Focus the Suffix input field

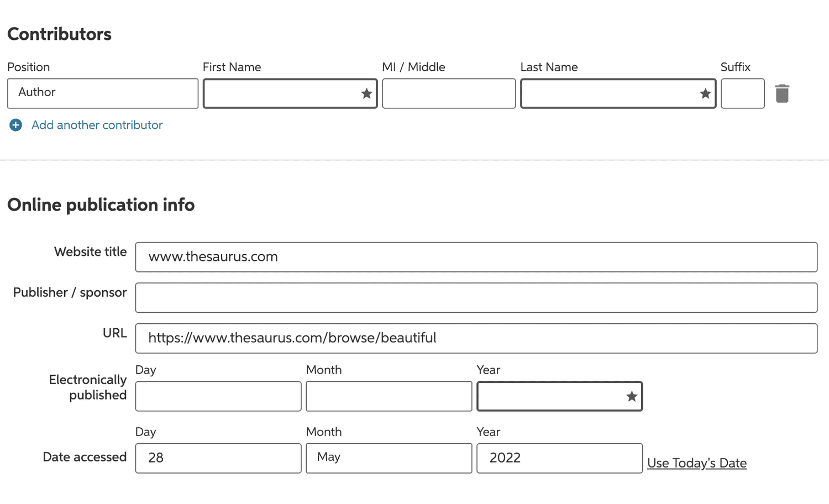pos(743,93)
